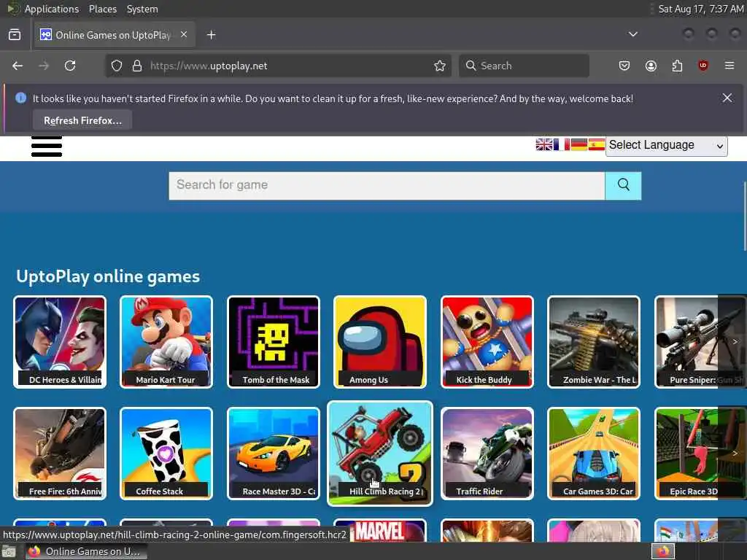Open the Applications menu
The width and height of the screenshot is (747, 560).
[52, 9]
